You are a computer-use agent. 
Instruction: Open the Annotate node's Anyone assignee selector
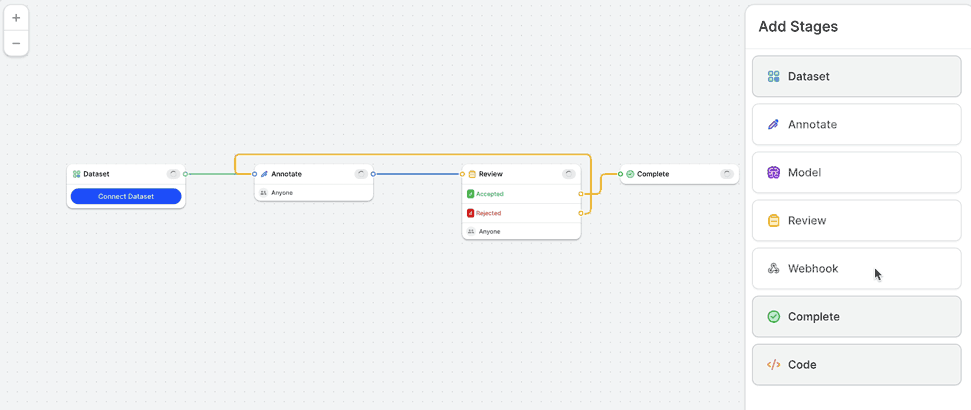[281, 192]
